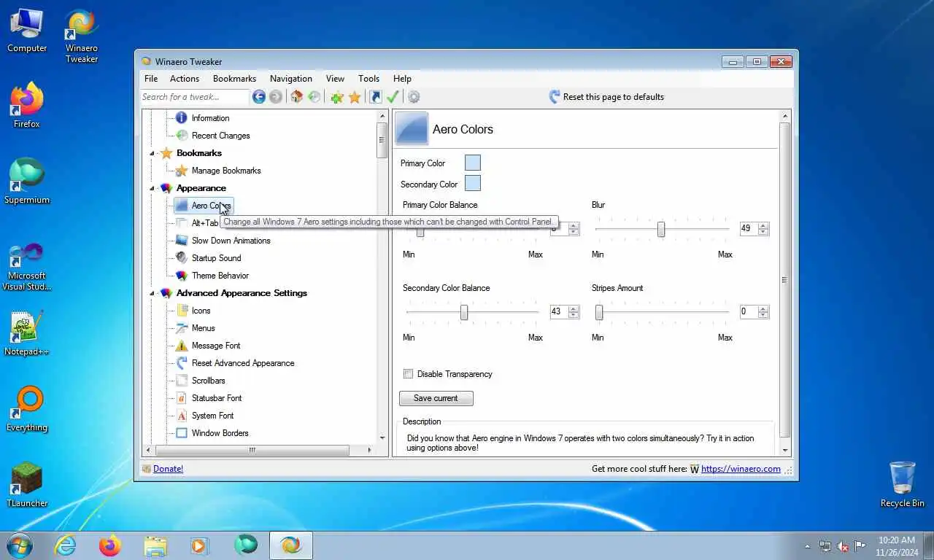Click the Window Borders icon

(x=182, y=433)
